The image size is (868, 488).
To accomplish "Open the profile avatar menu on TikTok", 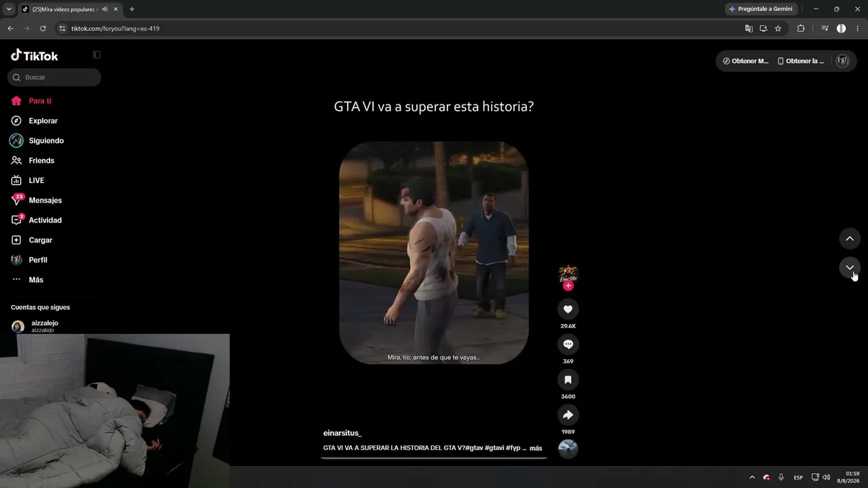I will (x=842, y=61).
